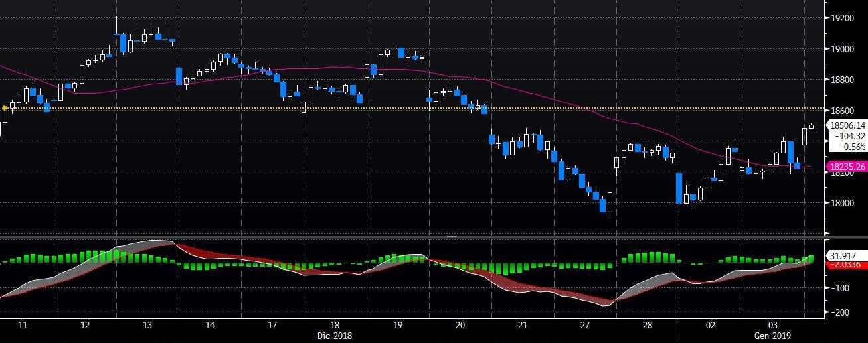Click the date label 14

pos(210,326)
